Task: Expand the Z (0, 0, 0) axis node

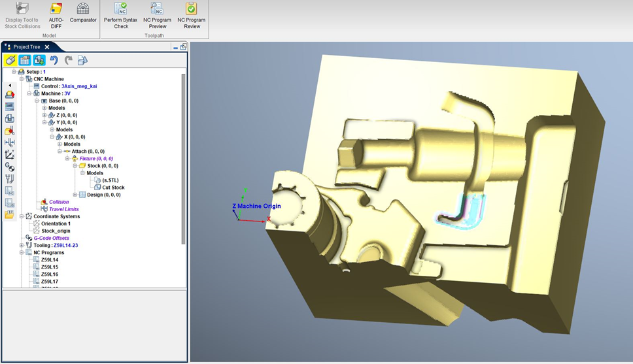Action: pos(44,116)
